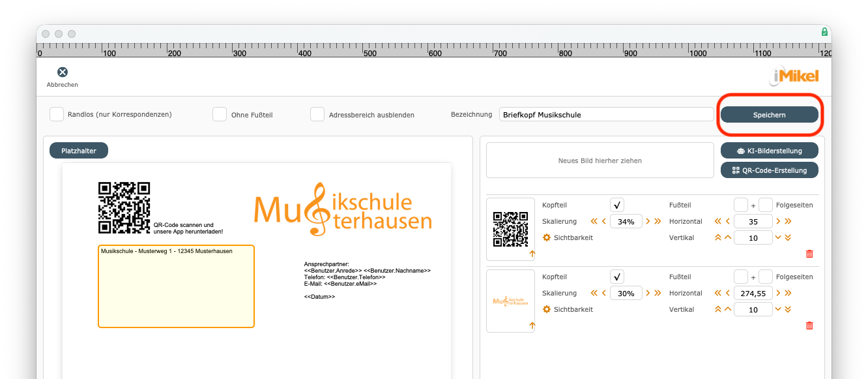The image size is (868, 379).
Task: Increase QR code scaling by a small step (single right arrow)
Action: (x=648, y=221)
